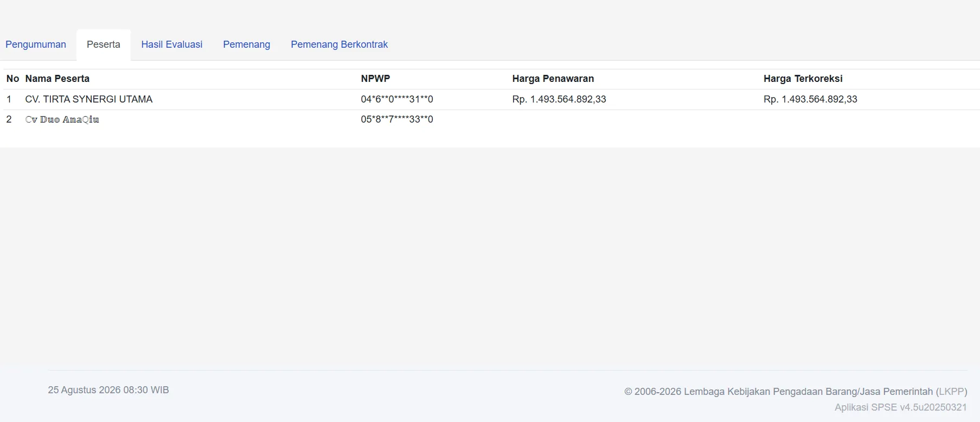Click the Aplikasi SPSE v4.5u20250321 version text

(901, 407)
